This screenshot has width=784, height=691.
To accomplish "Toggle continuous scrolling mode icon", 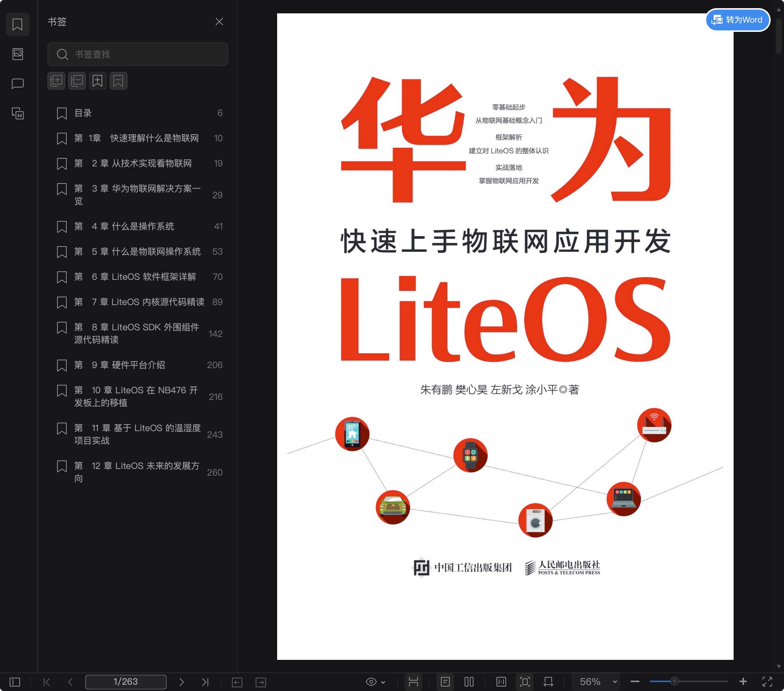I will (413, 682).
